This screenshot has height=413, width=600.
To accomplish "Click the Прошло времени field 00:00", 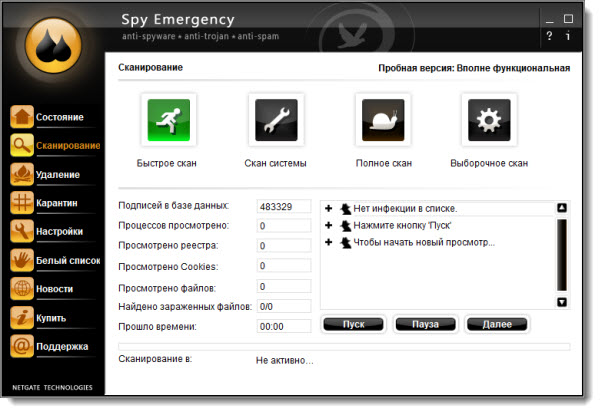I will [284, 326].
